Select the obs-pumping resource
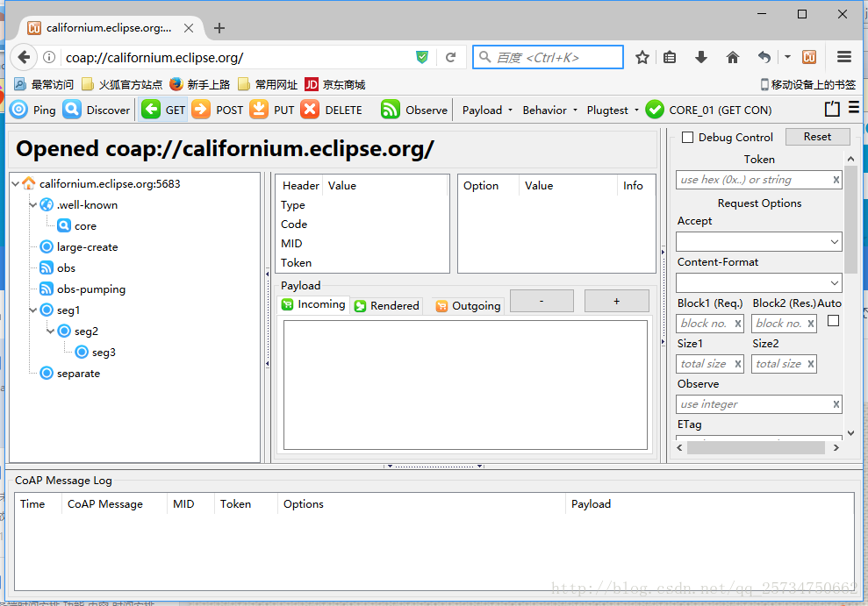 (83, 289)
